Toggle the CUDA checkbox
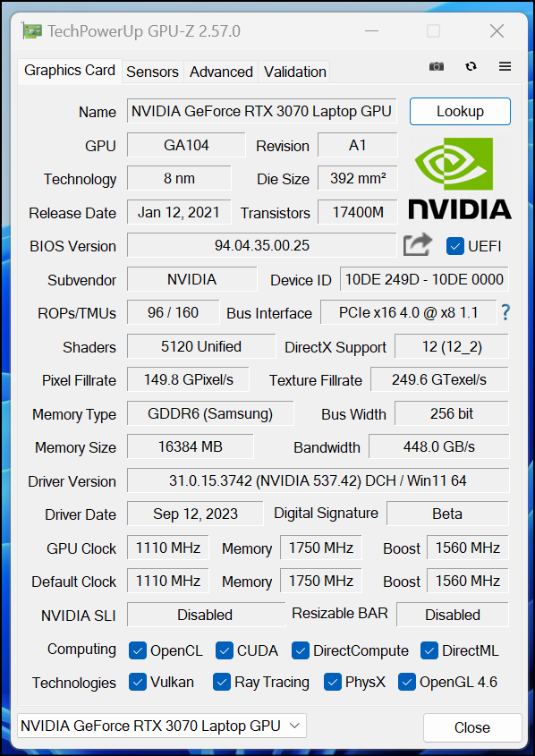 click(x=225, y=651)
